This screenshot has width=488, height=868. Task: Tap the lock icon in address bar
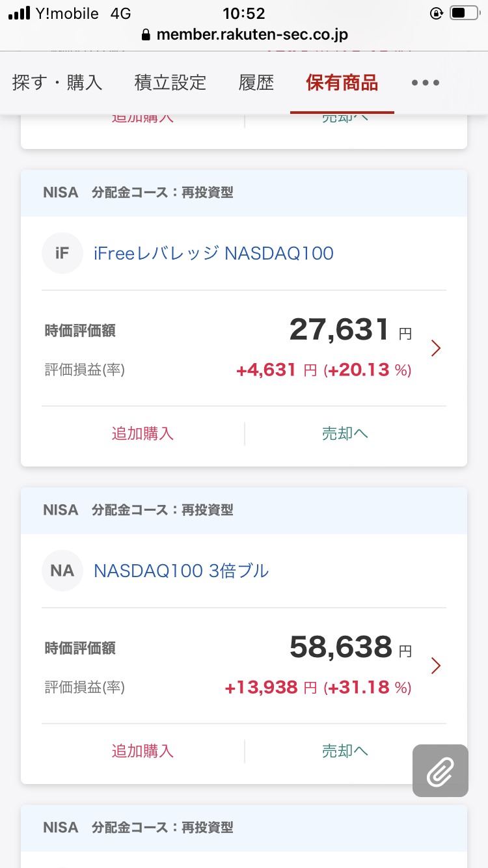(146, 34)
